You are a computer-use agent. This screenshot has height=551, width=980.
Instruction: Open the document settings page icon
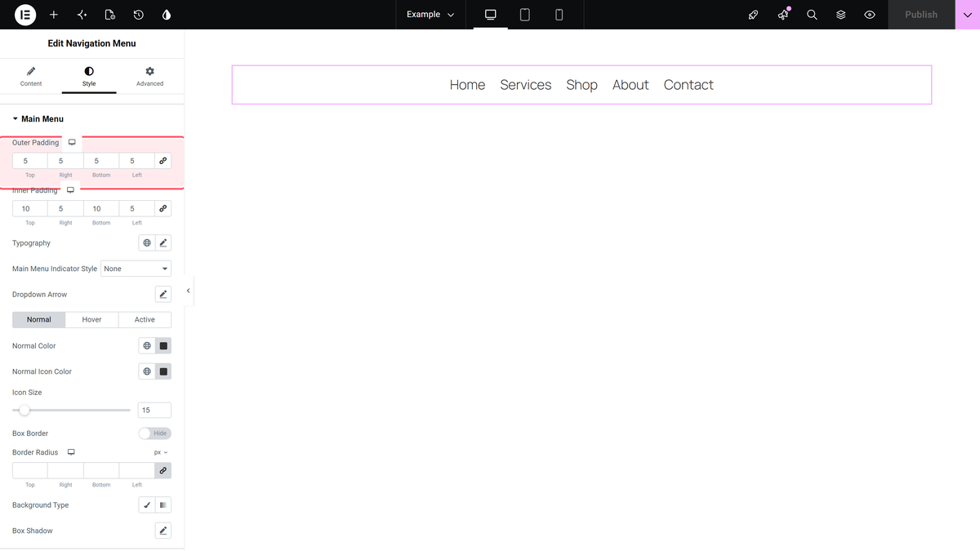coord(110,15)
